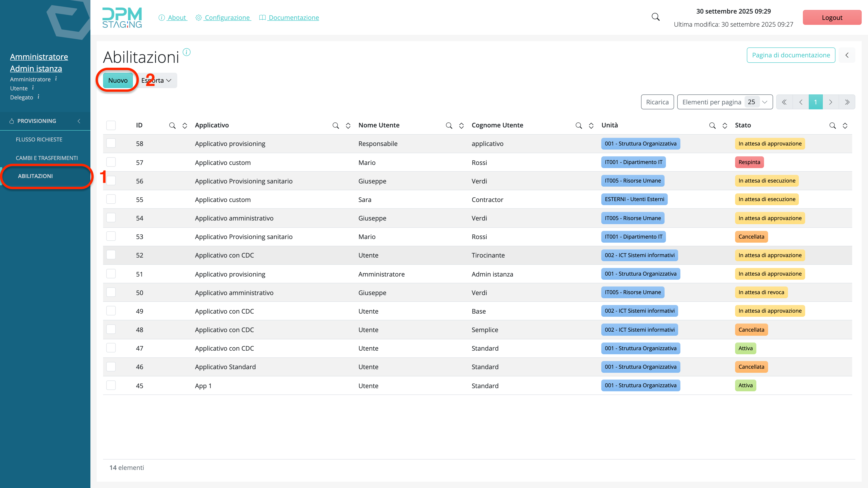868x488 pixels.
Task: Click info icon next to Delegato role
Action: click(x=38, y=97)
